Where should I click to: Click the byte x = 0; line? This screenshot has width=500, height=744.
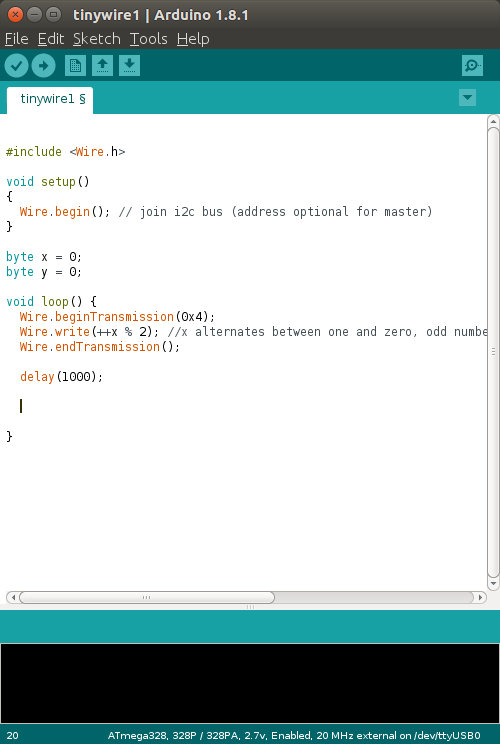pos(44,257)
